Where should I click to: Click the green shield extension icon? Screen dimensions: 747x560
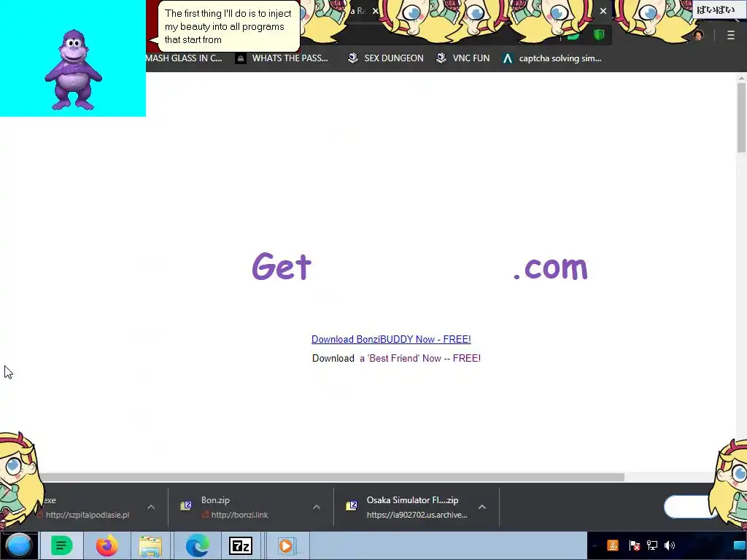[599, 35]
